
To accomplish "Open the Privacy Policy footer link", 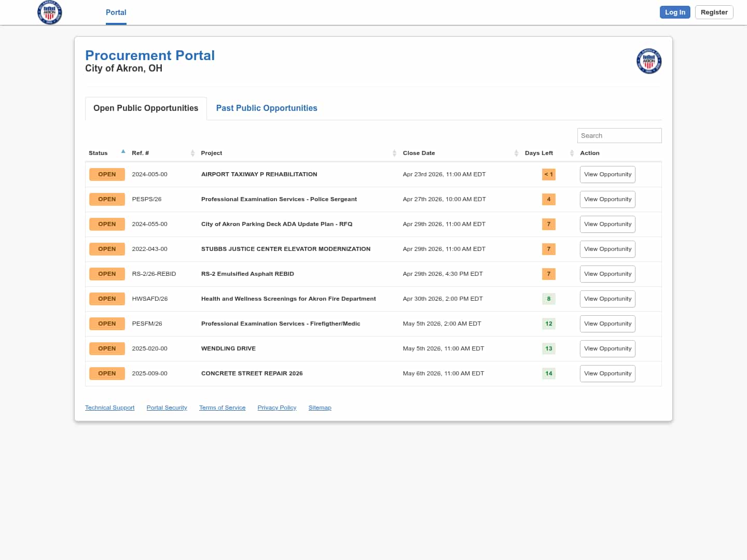I will pyautogui.click(x=276, y=408).
